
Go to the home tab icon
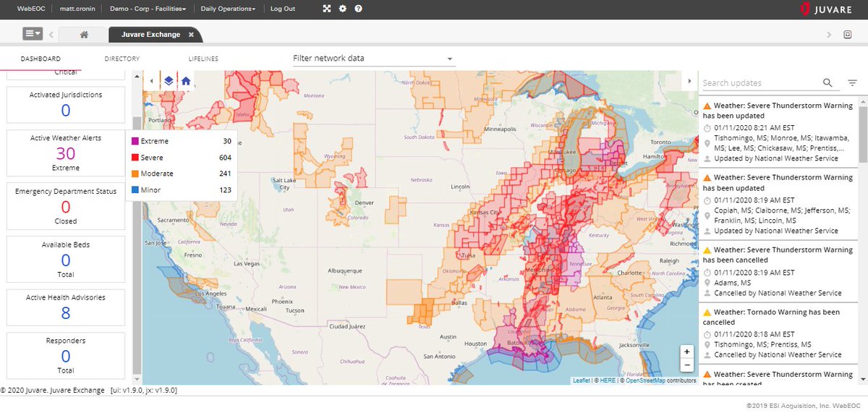click(x=84, y=34)
